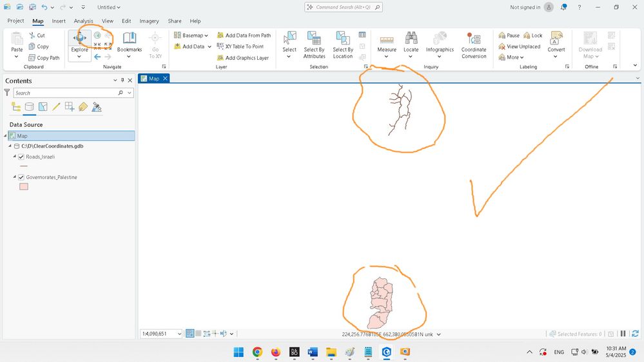
Task: Pause drawing with the status bar pause button
Action: tap(623, 334)
